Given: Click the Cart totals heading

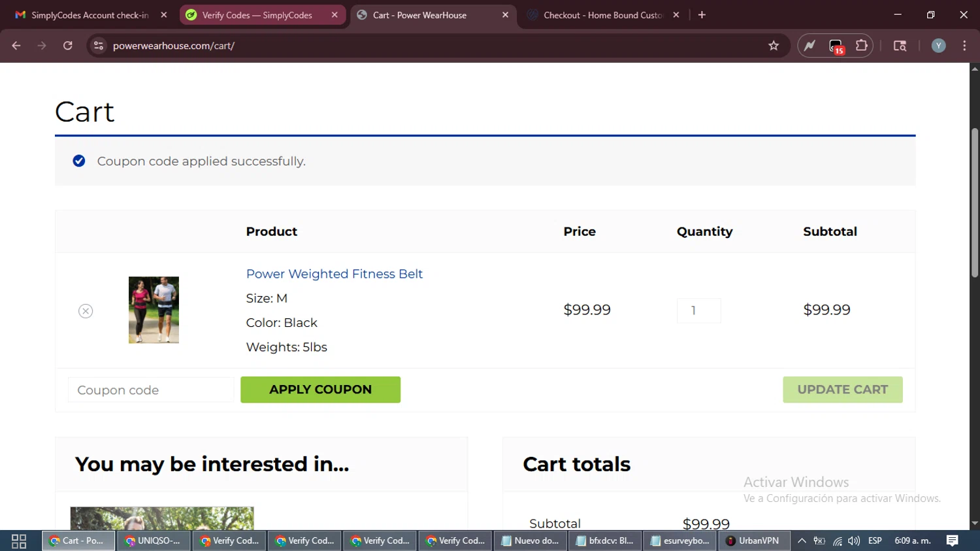Looking at the screenshot, I should click(x=577, y=464).
